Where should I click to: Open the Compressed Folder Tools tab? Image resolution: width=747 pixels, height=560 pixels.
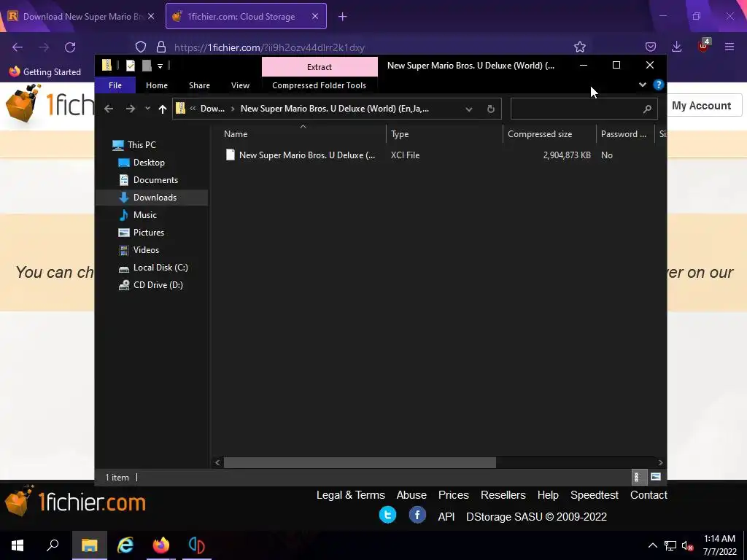(320, 85)
